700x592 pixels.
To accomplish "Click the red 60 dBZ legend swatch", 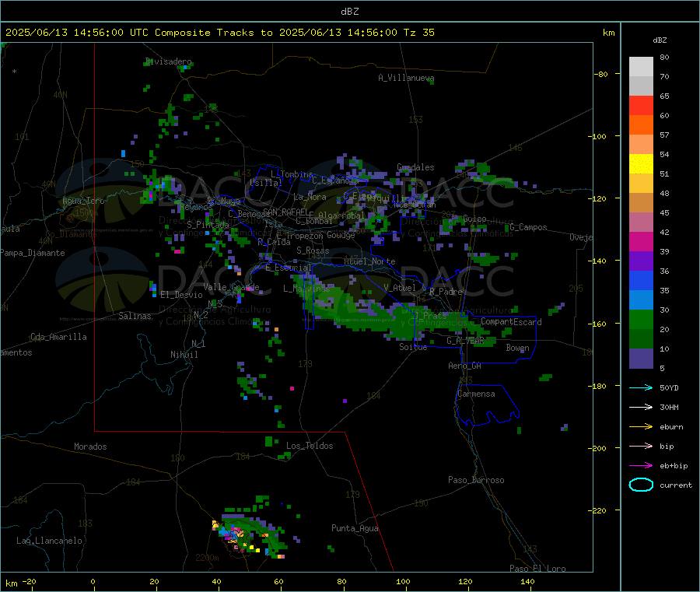I will coord(641,105).
